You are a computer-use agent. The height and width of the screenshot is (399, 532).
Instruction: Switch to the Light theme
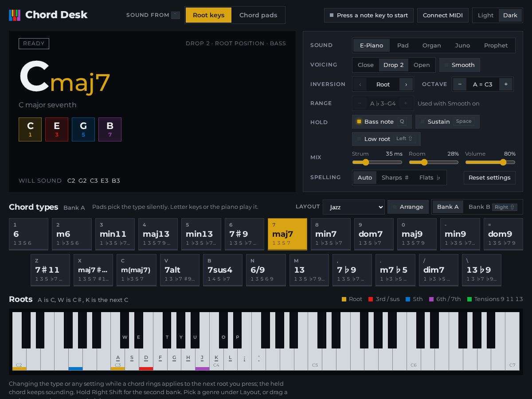coord(485,15)
